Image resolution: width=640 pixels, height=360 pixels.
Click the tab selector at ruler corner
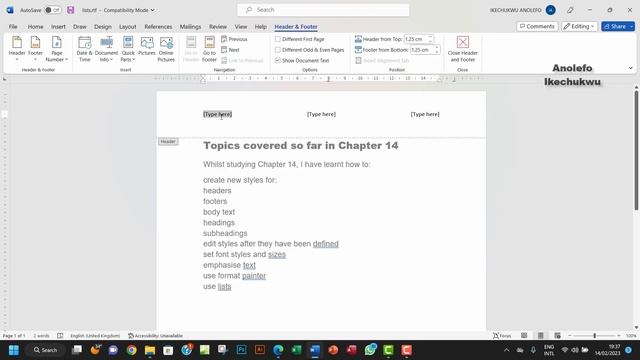[5, 79]
